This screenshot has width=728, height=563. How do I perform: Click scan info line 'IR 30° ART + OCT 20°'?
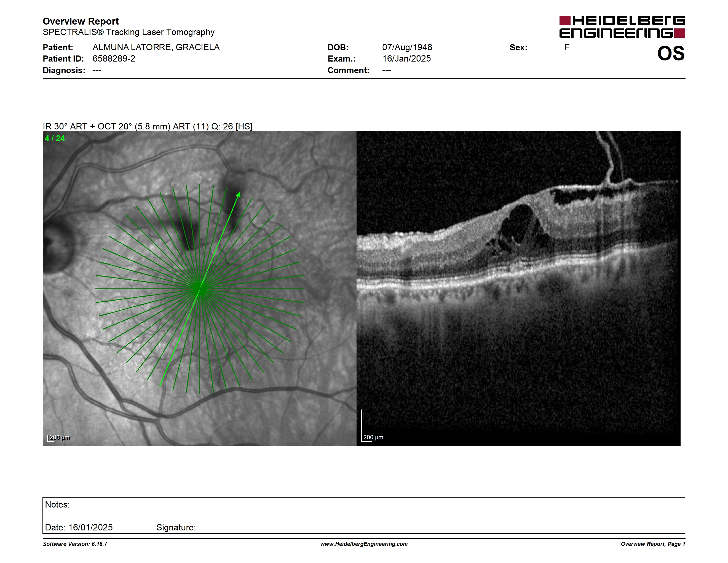click(x=148, y=127)
